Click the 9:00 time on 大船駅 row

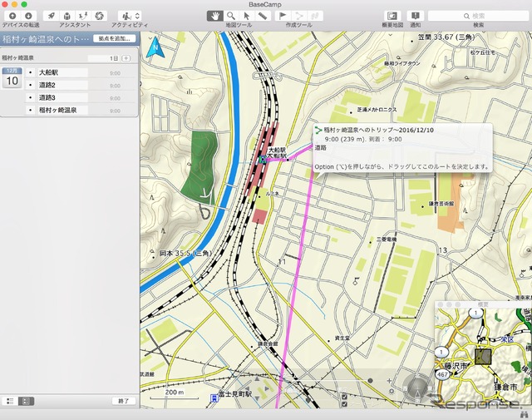pos(115,73)
